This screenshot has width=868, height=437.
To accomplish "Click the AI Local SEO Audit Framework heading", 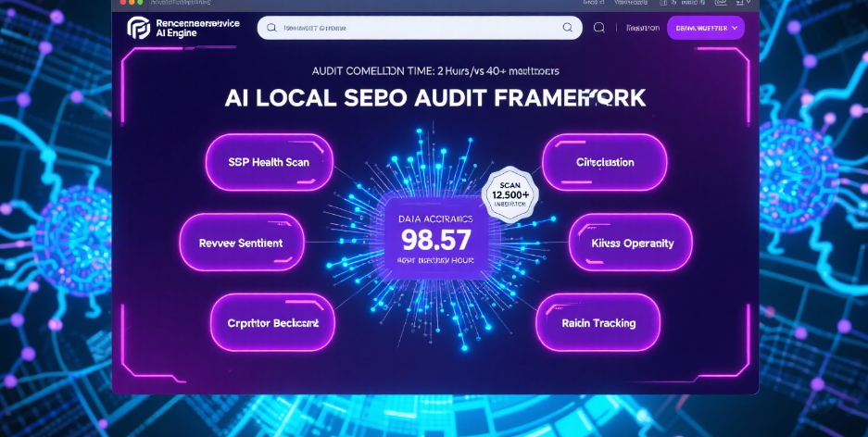I will coord(435,100).
